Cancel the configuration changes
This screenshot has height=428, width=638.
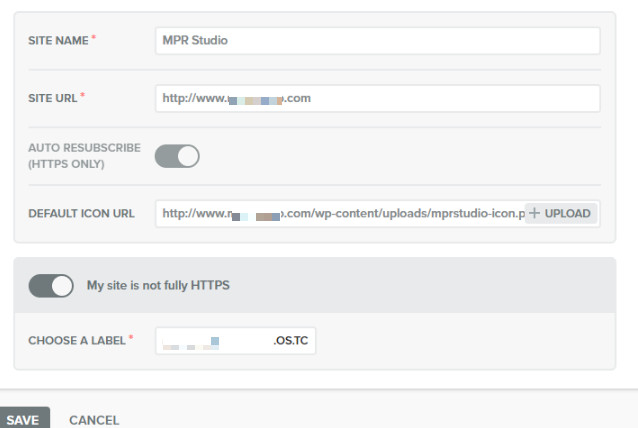(x=94, y=420)
